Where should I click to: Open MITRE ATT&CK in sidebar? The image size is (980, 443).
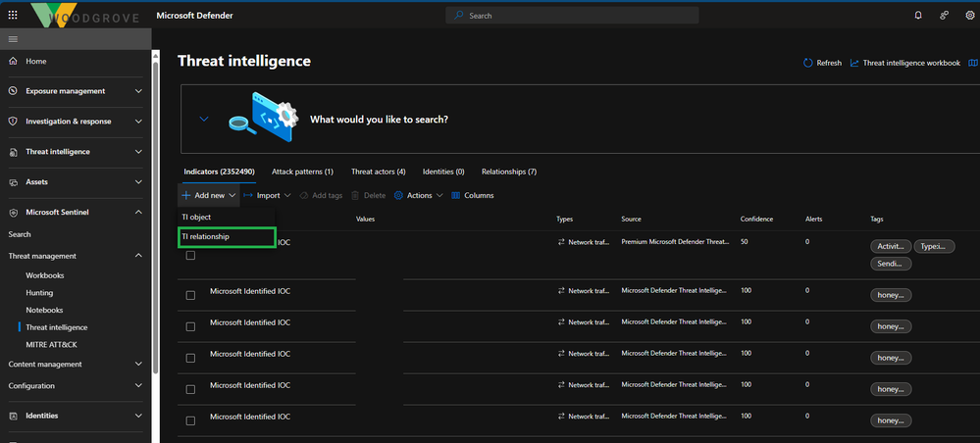51,345
